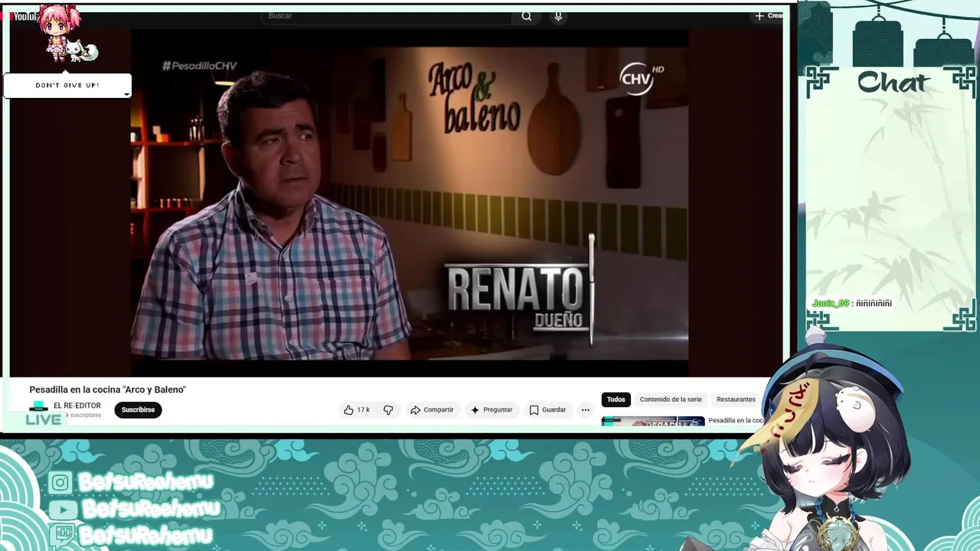
Task: Expand the DON'T GIVE UP widget dropdown arrow
Action: [126, 95]
